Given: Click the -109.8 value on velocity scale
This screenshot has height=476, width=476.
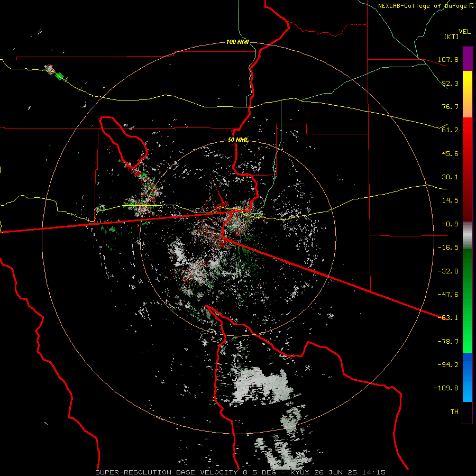Looking at the screenshot, I should tap(446, 388).
